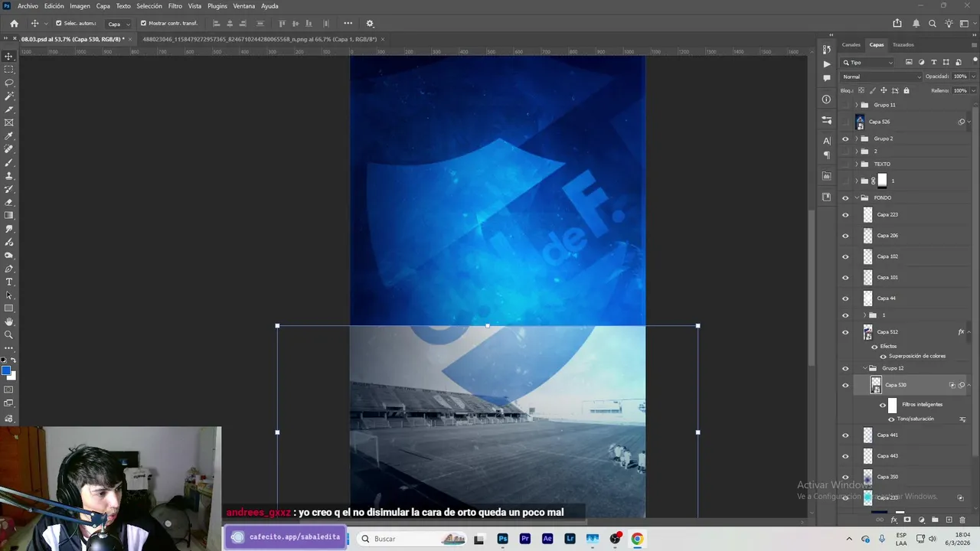Switch to the Trazados tab

[x=903, y=44]
